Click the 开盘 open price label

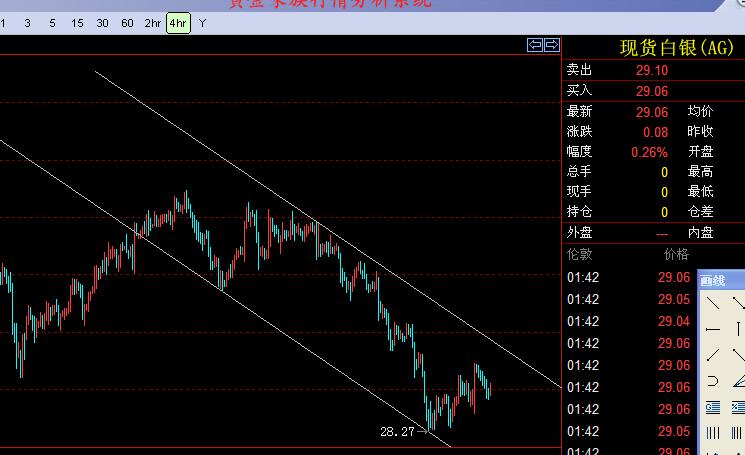tap(700, 151)
